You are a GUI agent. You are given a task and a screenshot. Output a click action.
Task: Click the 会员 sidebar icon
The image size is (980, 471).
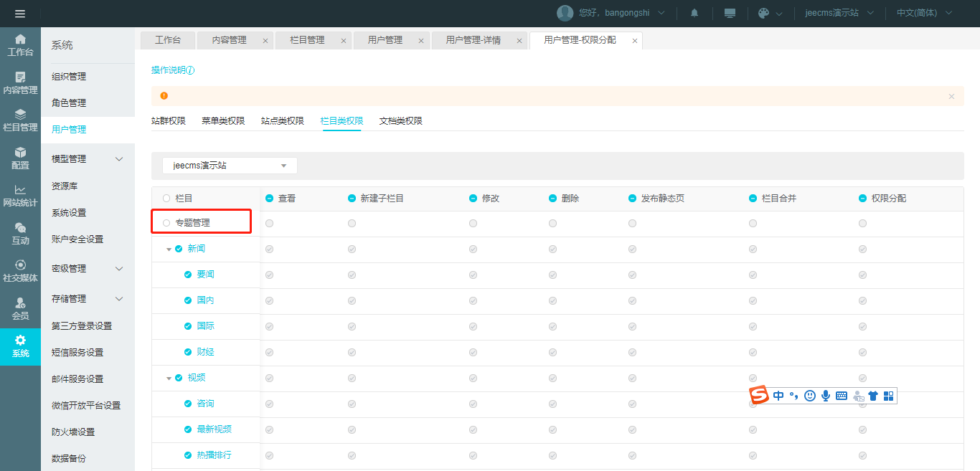click(x=20, y=308)
